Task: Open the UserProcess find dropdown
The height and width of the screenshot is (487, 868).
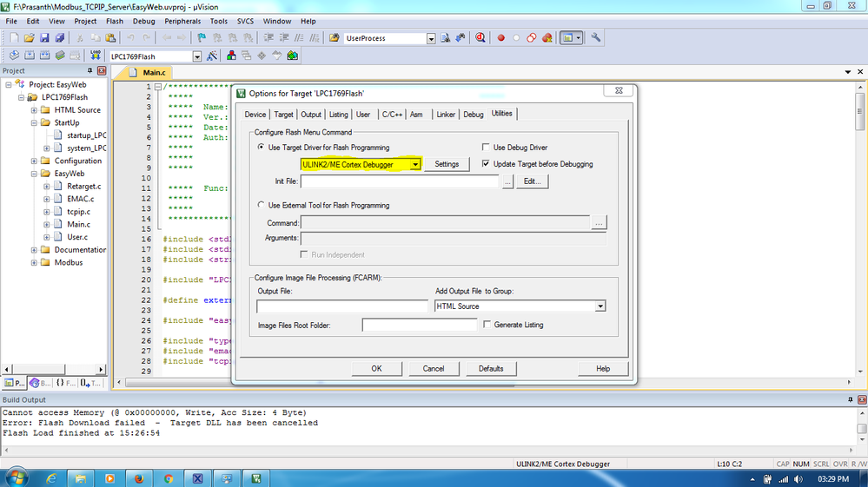Action: tap(431, 38)
